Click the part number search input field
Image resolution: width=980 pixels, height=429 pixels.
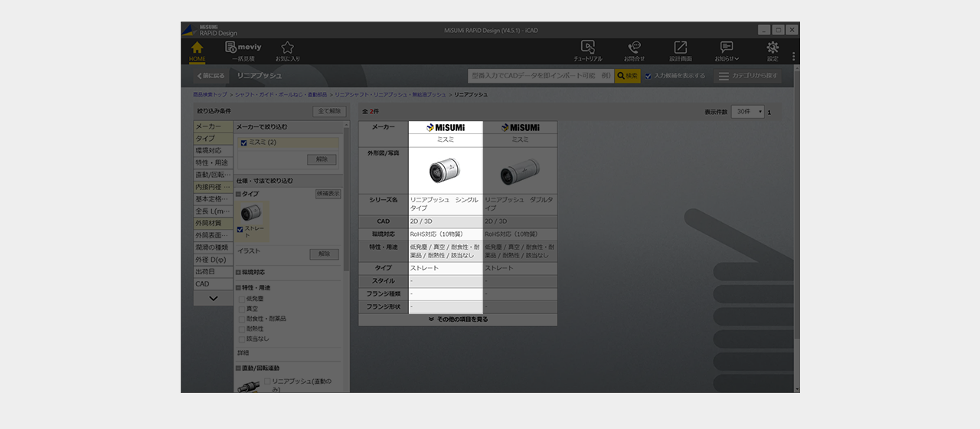541,76
